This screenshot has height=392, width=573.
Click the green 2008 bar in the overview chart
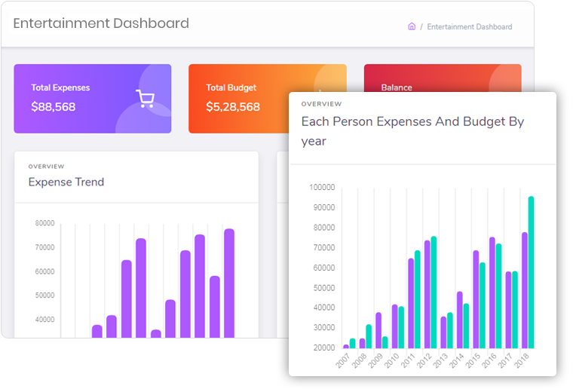[x=369, y=336]
